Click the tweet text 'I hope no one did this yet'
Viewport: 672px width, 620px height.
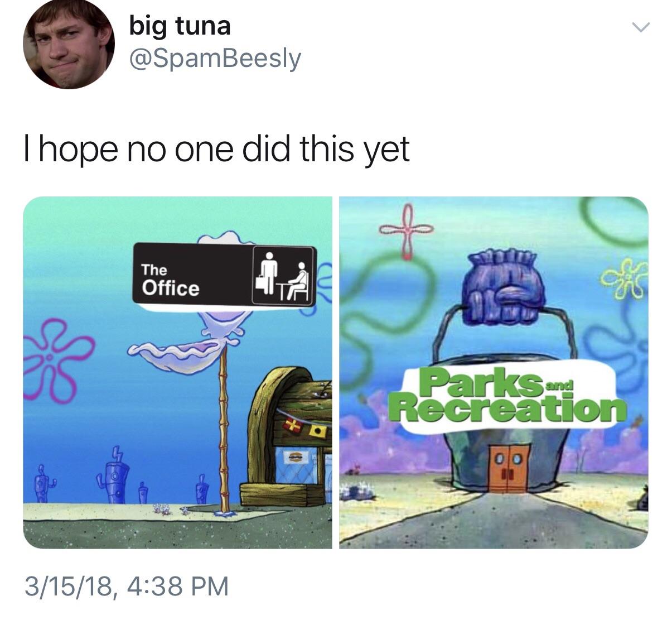pos(216,149)
